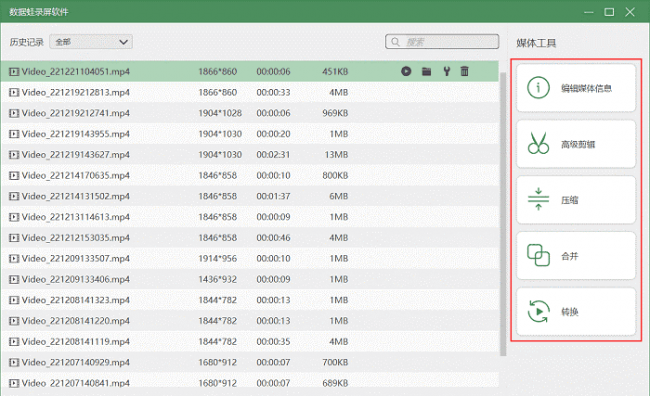Click the 6MB file size value
650x396 pixels.
pyautogui.click(x=339, y=196)
